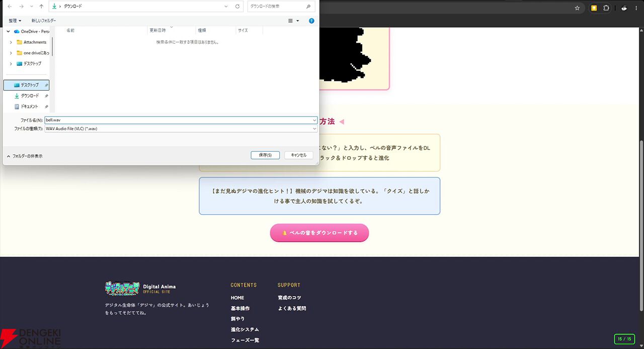This screenshot has height=349, width=644.
Task: Click the search magnifier icon
Action: coord(308,7)
